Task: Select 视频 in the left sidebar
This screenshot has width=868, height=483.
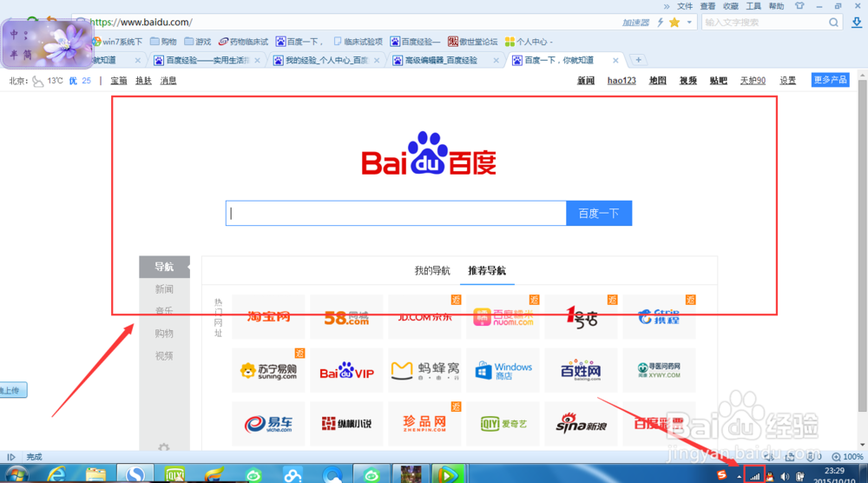Action: click(164, 355)
